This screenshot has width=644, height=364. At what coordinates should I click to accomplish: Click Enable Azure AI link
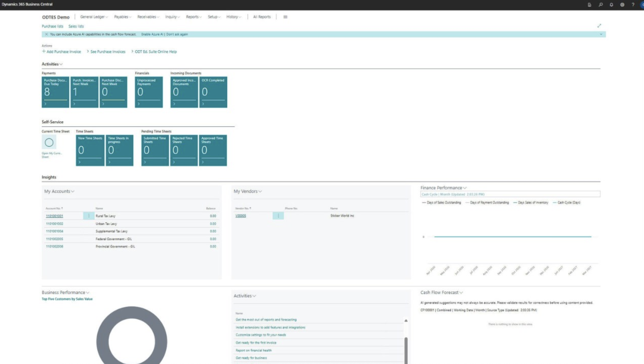[152, 34]
